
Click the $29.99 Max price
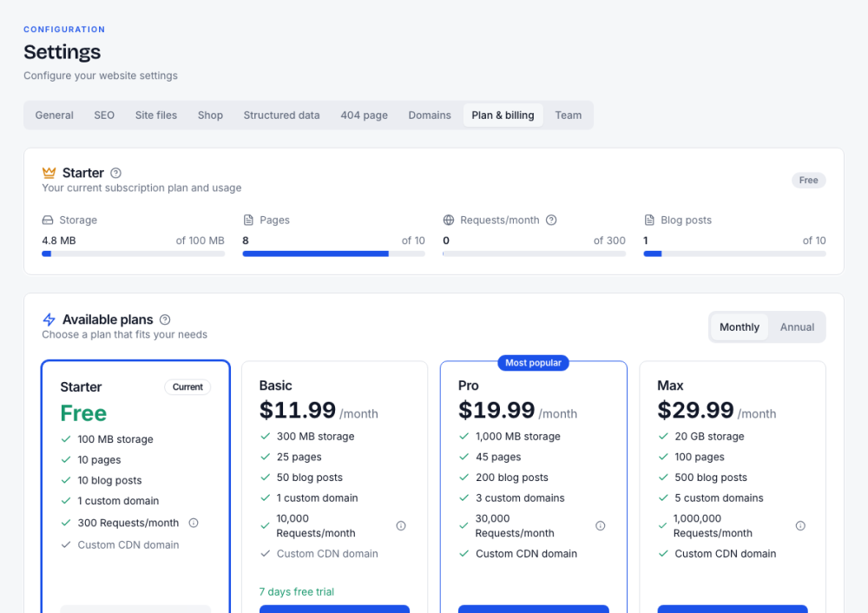pos(696,411)
